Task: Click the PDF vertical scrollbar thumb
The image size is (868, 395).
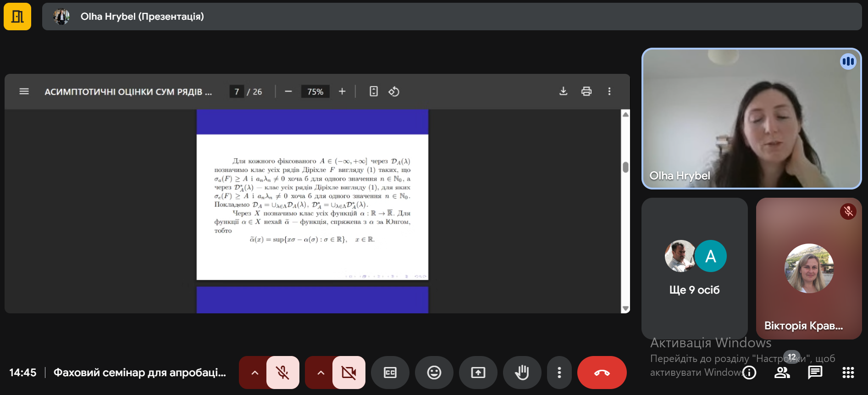Action: pos(625,167)
